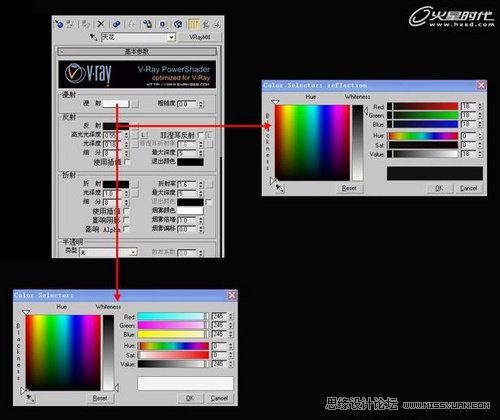Click Red spinner in reflection Color Selector
500x420 pixels.
coord(480,106)
